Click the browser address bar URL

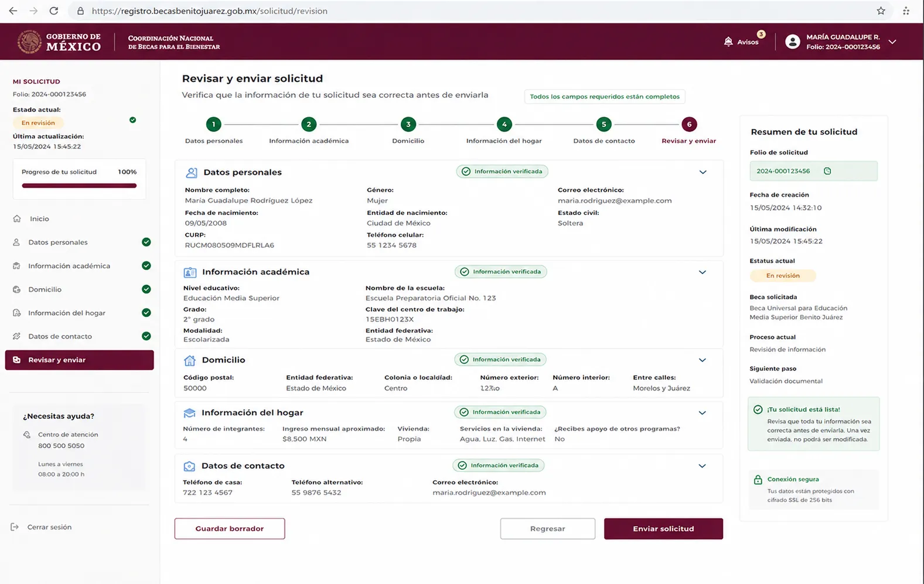click(210, 11)
